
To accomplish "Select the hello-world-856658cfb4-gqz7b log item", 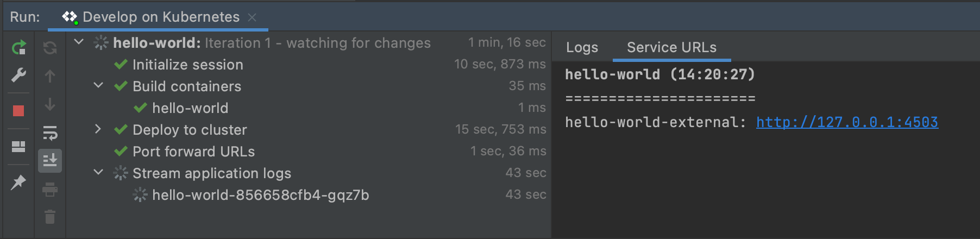I will (260, 195).
